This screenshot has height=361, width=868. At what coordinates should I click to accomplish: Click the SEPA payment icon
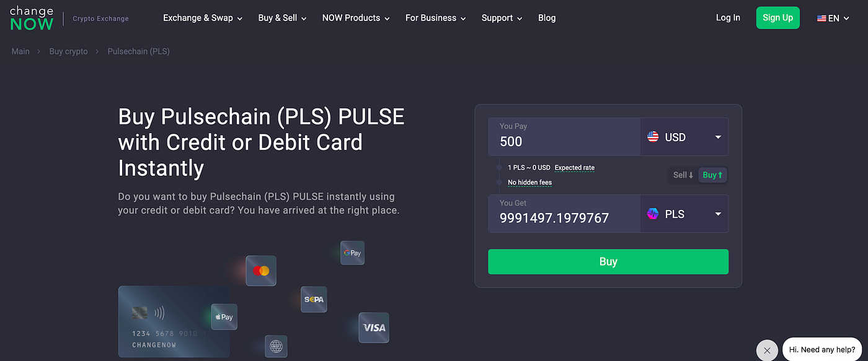point(314,300)
